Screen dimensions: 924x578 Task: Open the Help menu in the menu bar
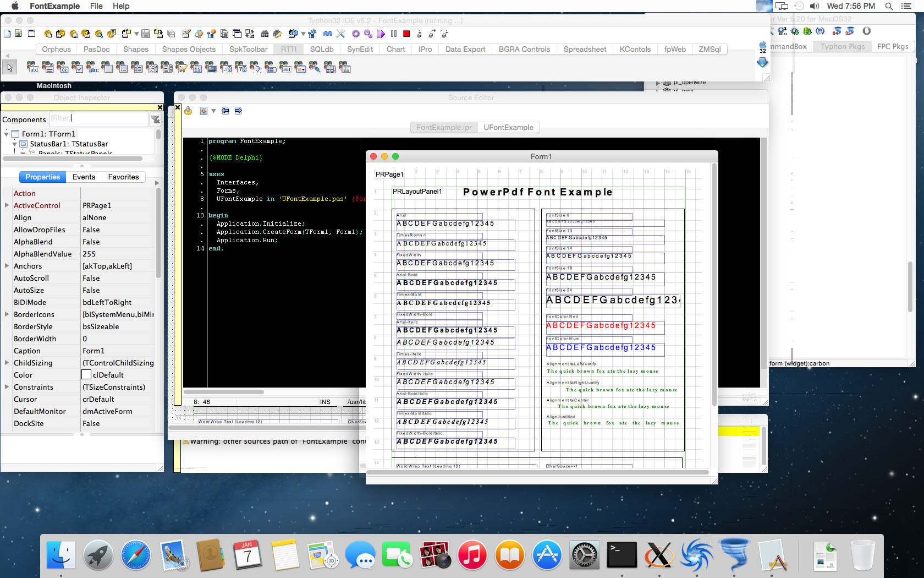click(x=121, y=6)
